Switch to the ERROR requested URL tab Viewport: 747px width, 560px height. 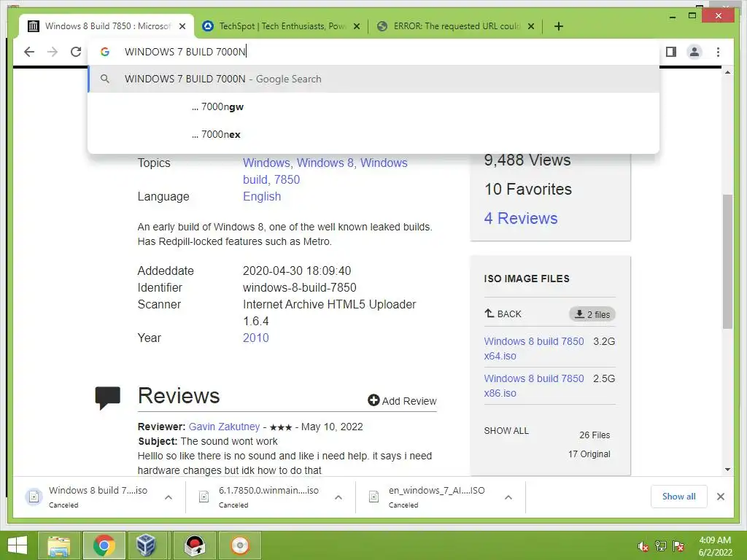[455, 26]
